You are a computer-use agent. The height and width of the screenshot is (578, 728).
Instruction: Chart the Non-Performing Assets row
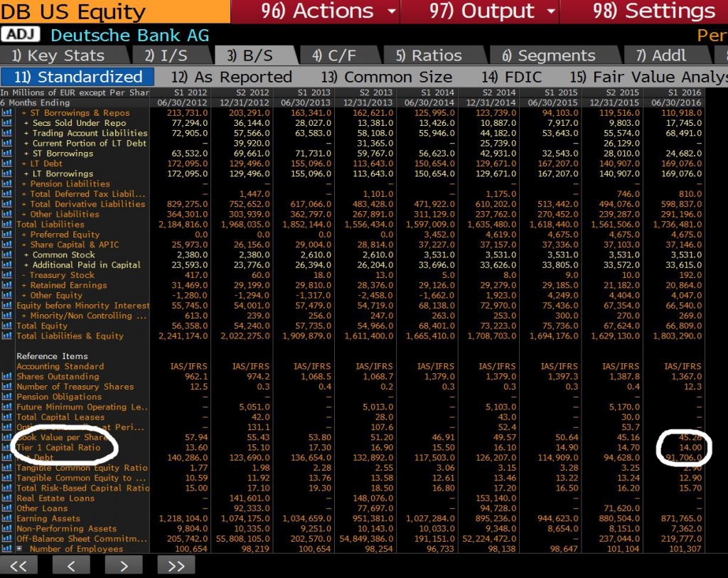pos(7,529)
